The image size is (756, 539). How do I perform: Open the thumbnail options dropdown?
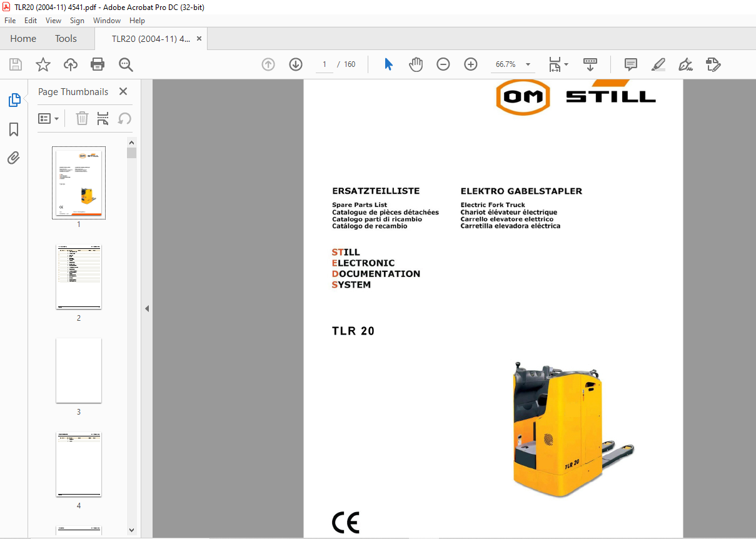click(49, 118)
